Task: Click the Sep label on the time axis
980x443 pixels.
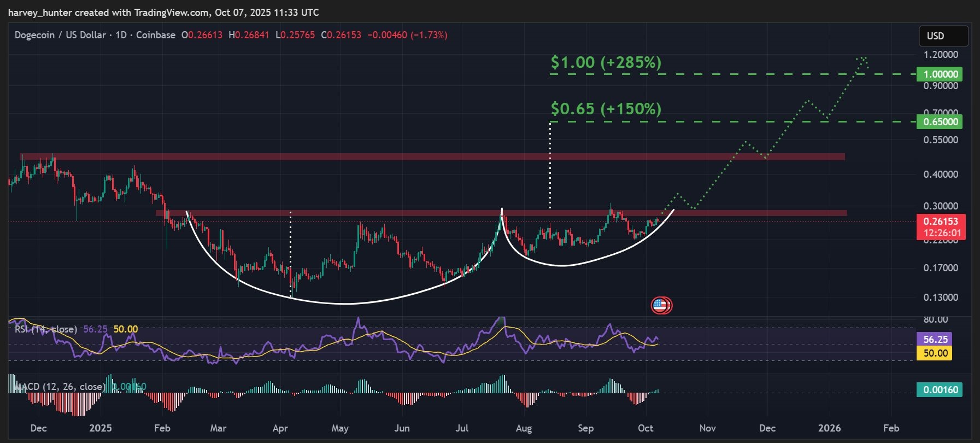Action: coord(585,428)
